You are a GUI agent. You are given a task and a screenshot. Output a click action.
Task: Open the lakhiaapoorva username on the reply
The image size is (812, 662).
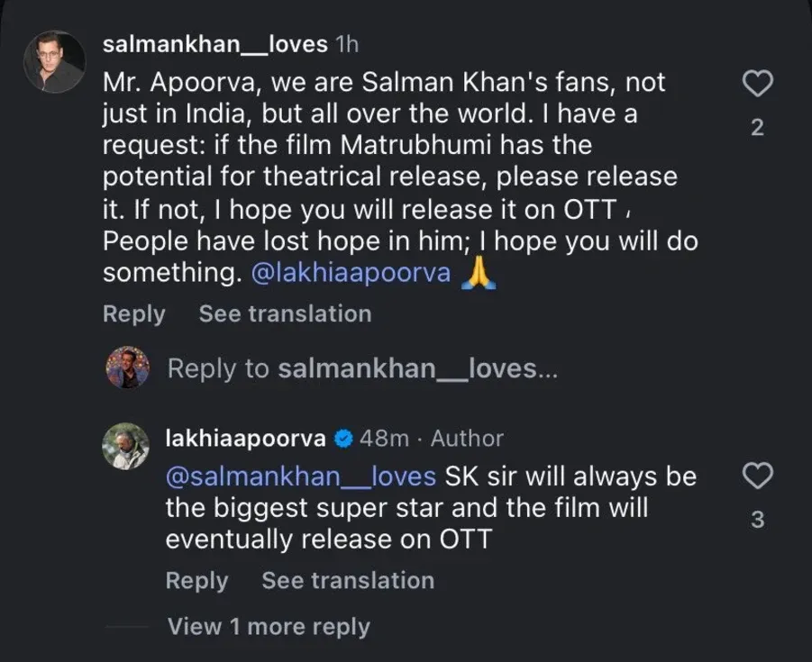245,439
